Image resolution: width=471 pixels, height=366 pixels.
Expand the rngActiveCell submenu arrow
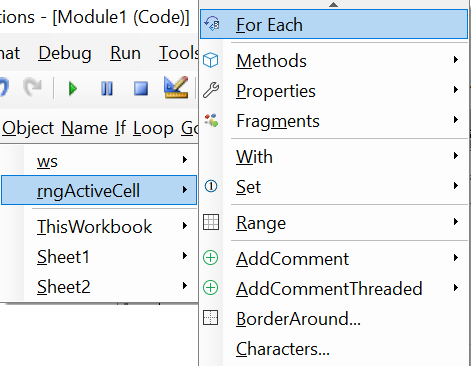pyautogui.click(x=185, y=190)
